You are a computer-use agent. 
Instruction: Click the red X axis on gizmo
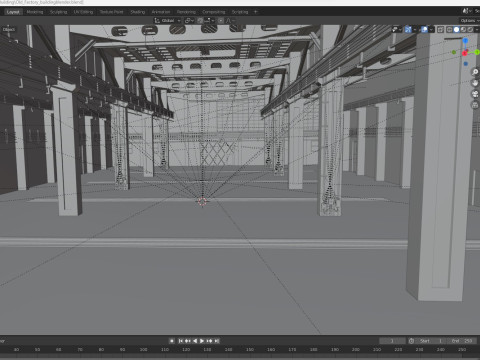point(465,53)
